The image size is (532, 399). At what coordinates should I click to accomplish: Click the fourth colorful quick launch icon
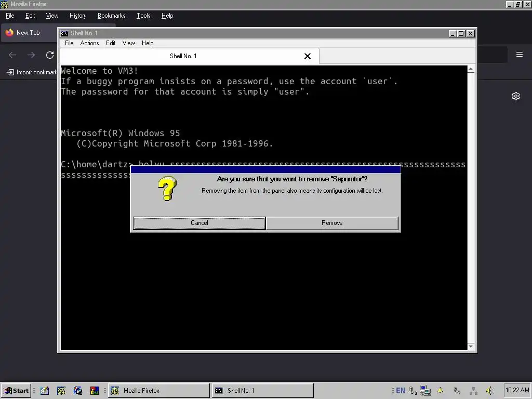pos(95,391)
